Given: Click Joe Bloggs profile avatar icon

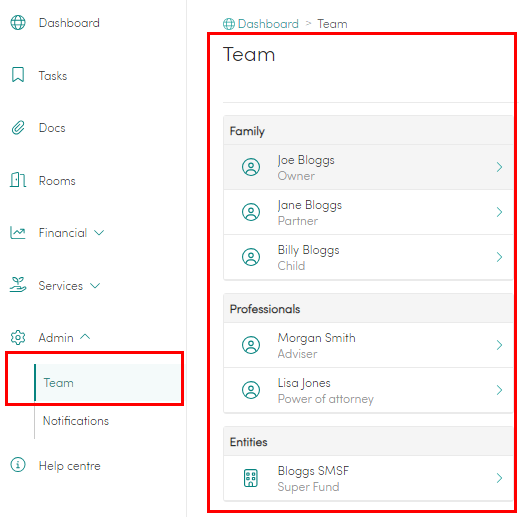Looking at the screenshot, I should [x=251, y=167].
